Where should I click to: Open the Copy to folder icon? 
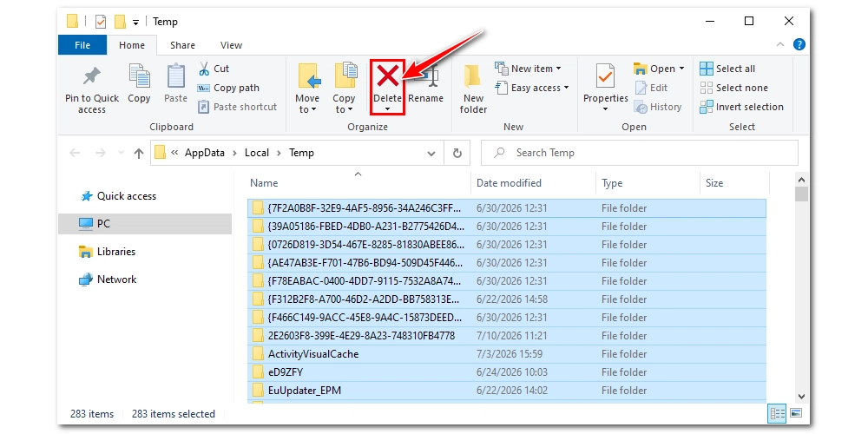coord(345,76)
